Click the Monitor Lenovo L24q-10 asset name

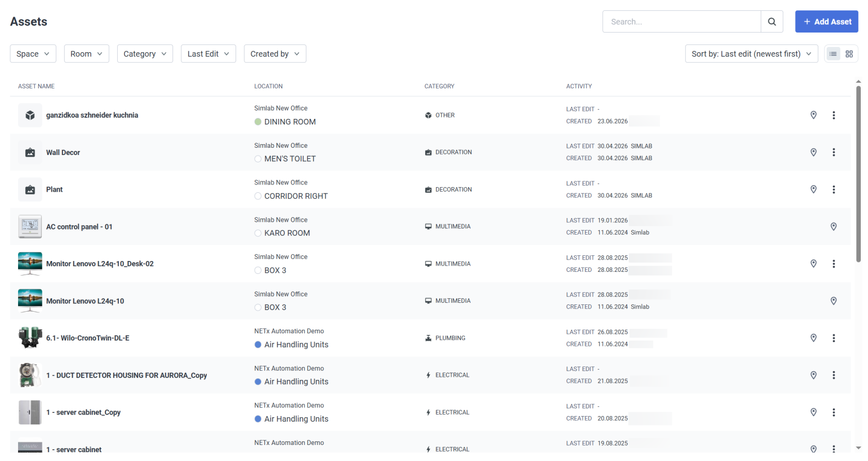coord(85,301)
